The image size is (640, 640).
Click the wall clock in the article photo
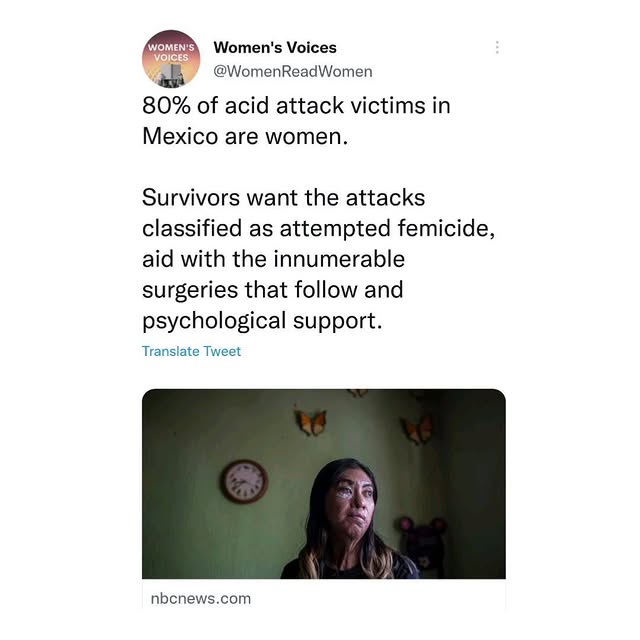244,481
